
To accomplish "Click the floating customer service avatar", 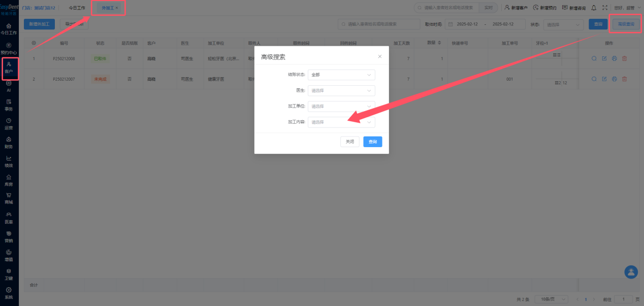I will [x=631, y=272].
